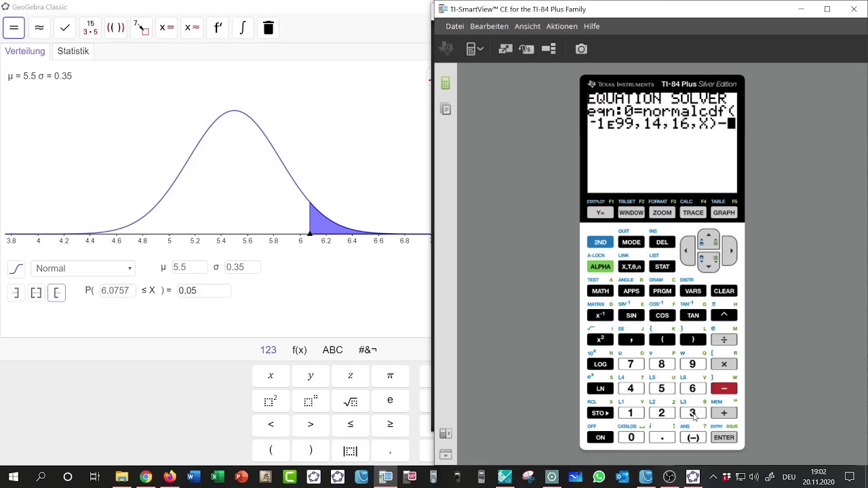Click the Delete trash can tool
The image size is (868, 488).
click(269, 28)
